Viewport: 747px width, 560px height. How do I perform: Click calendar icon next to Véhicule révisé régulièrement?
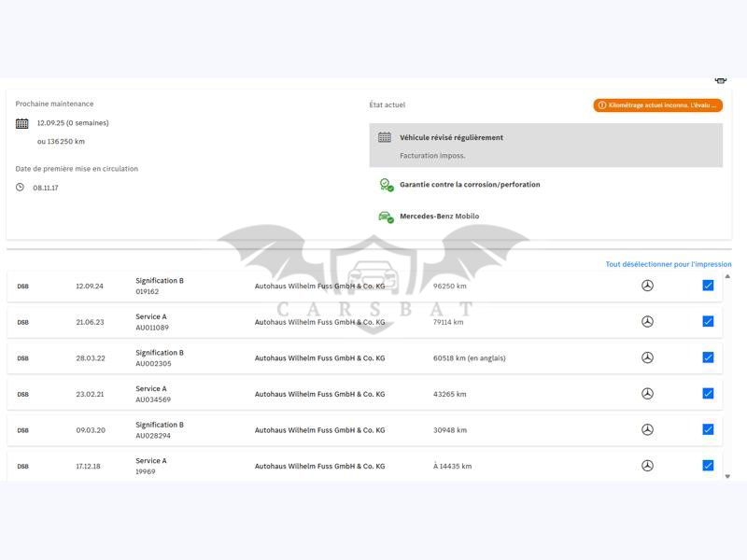[x=385, y=137]
